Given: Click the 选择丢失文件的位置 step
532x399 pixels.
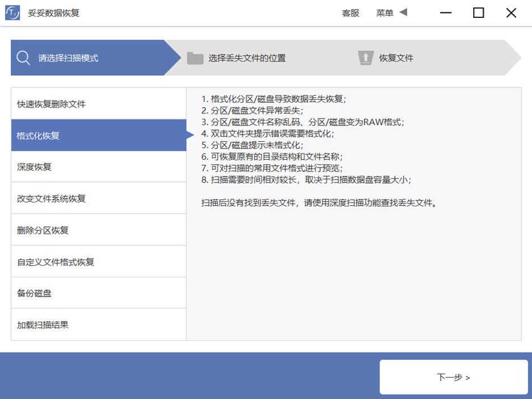Looking at the screenshot, I should (247, 58).
